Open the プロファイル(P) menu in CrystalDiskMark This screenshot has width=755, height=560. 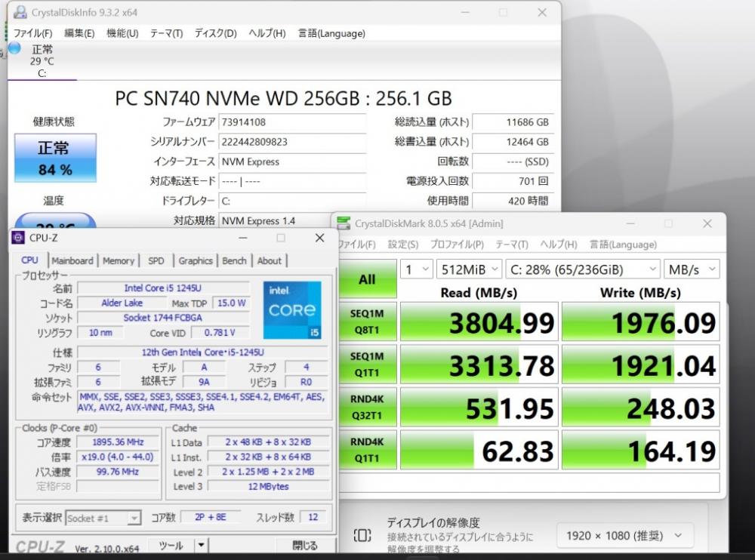point(457,245)
